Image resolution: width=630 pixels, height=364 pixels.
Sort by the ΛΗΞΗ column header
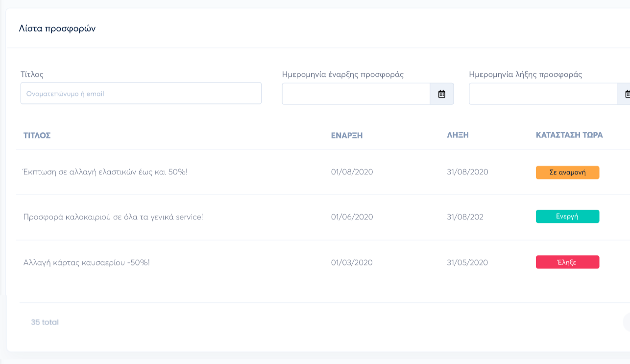point(458,135)
